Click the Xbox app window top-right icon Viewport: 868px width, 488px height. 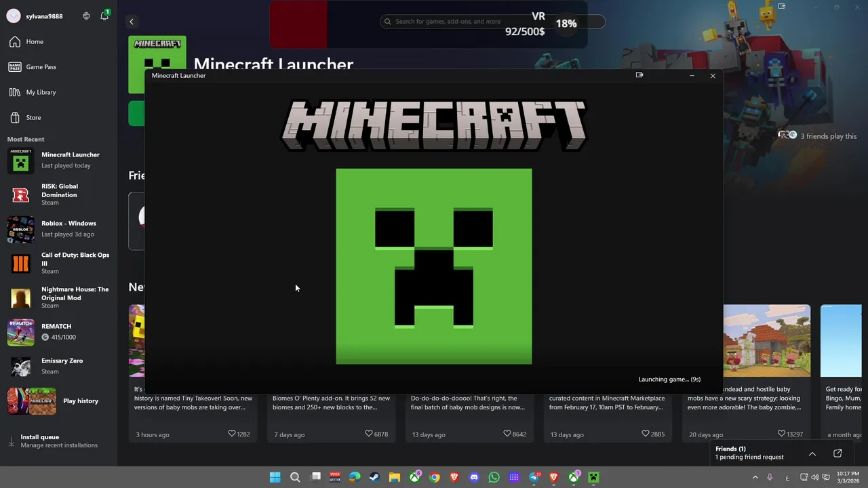(x=782, y=6)
